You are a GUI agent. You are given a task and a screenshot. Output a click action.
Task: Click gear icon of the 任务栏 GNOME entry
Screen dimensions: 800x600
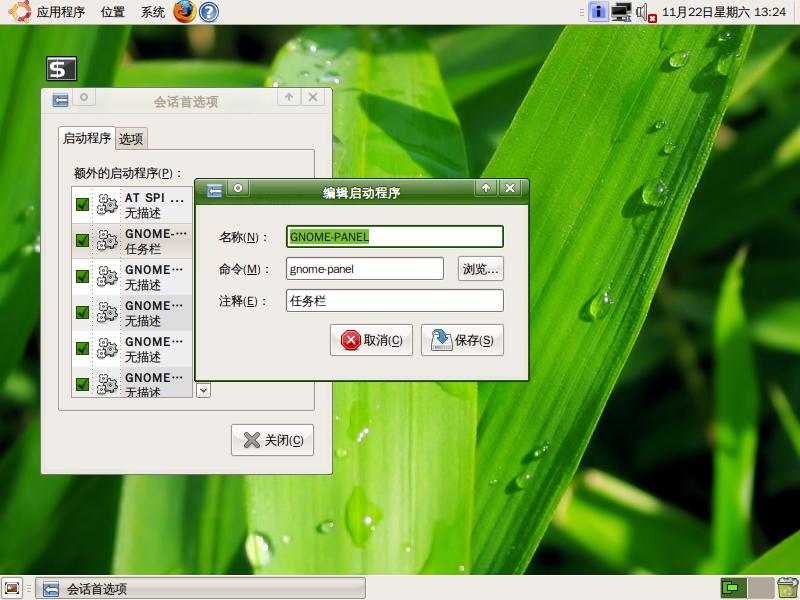(107, 240)
